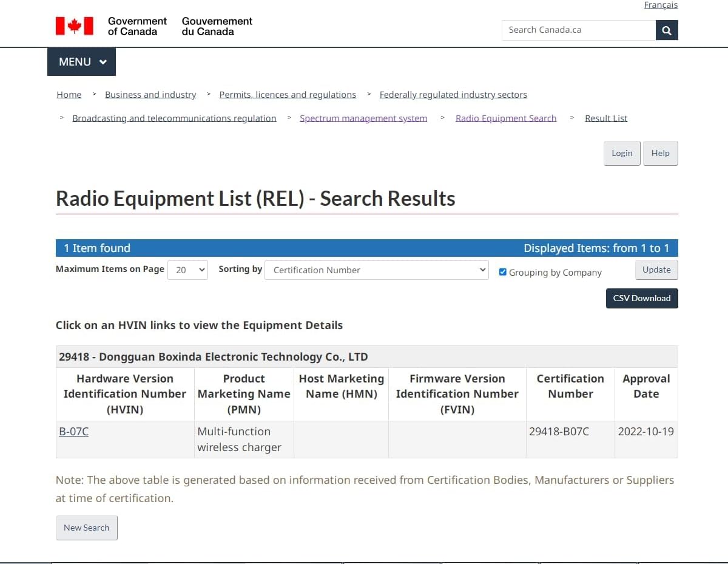Click the Update button
Viewport: 728px width, 564px height.
coord(656,270)
